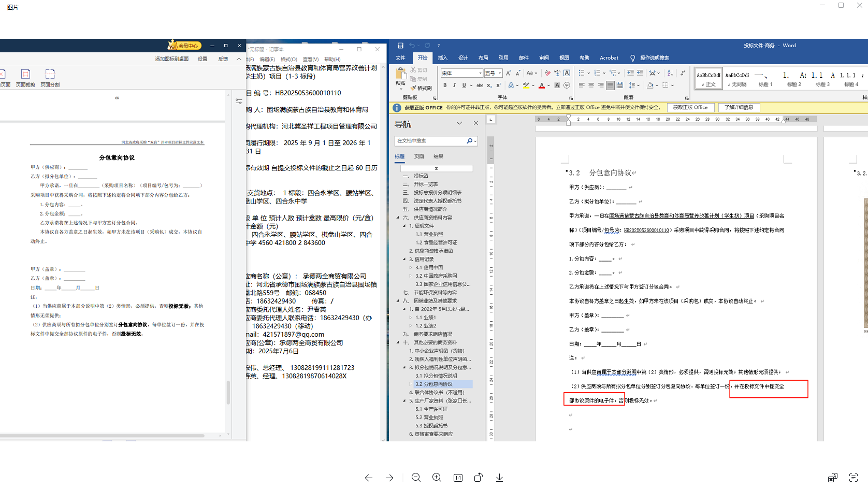Switch to the 插入 (Insert) ribbon tab

443,58
